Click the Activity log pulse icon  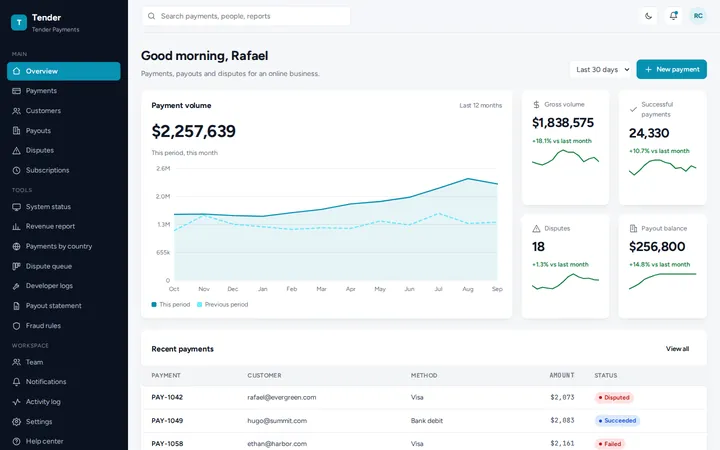[x=17, y=402]
